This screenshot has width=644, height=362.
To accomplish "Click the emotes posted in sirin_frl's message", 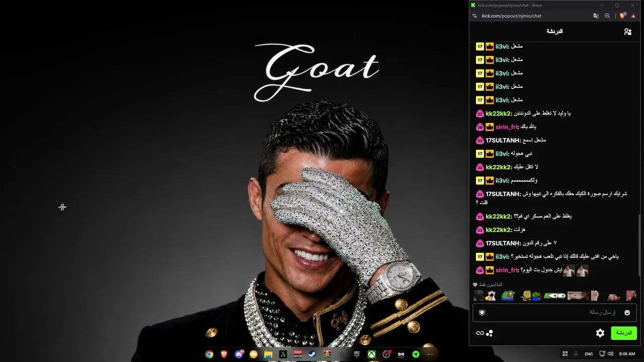I will pyautogui.click(x=575, y=270).
